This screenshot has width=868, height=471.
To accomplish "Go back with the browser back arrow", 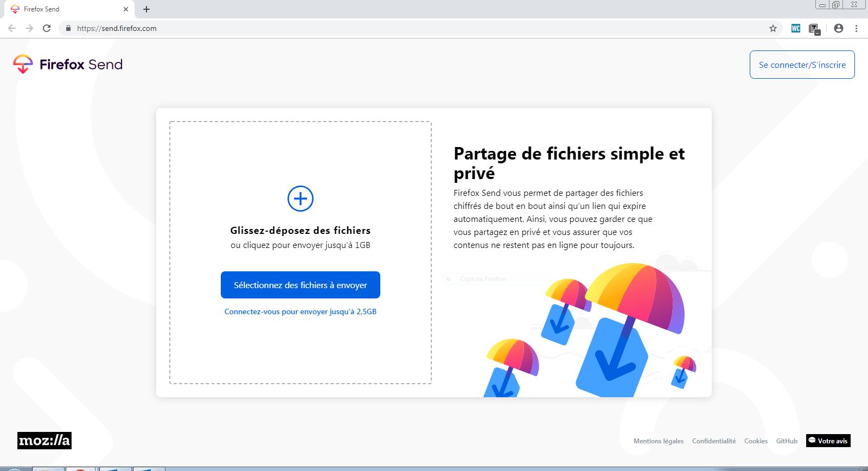I will [x=12, y=28].
